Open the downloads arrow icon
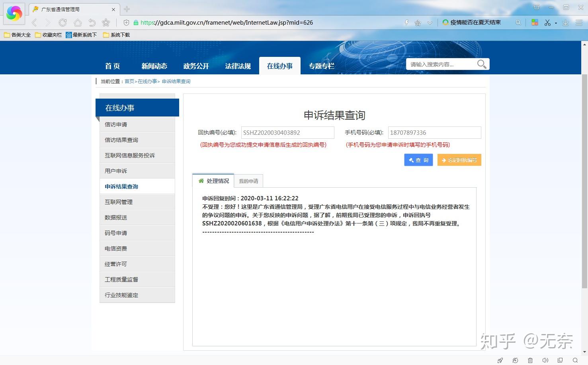Viewport: 588px width, 365px height. tap(565, 23)
